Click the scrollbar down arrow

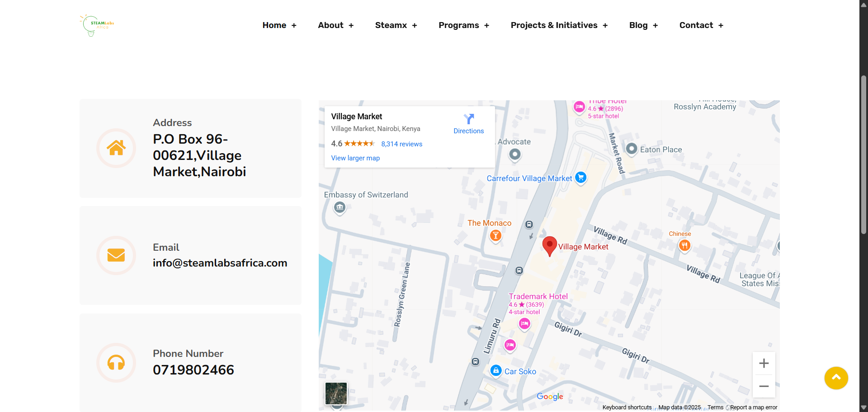[x=863, y=408]
